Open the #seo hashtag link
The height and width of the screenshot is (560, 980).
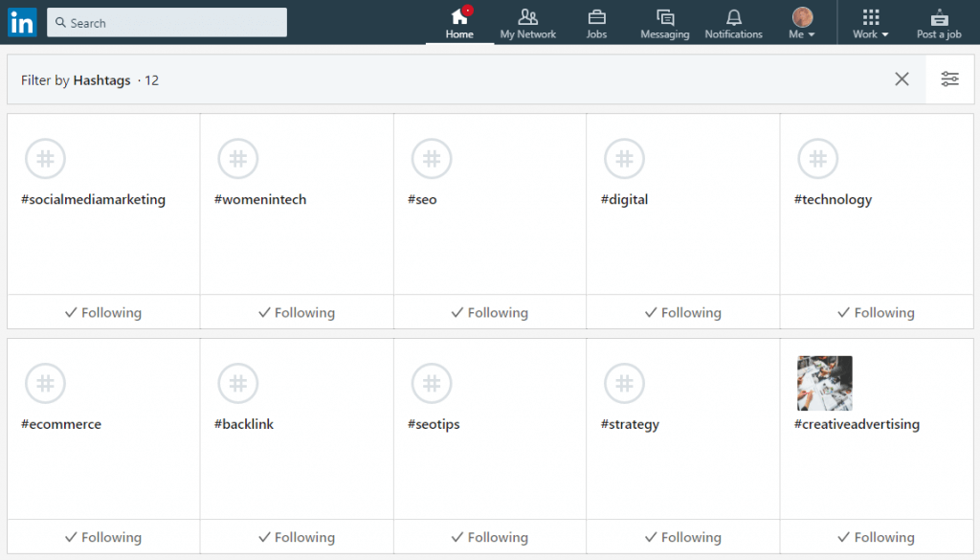point(422,199)
